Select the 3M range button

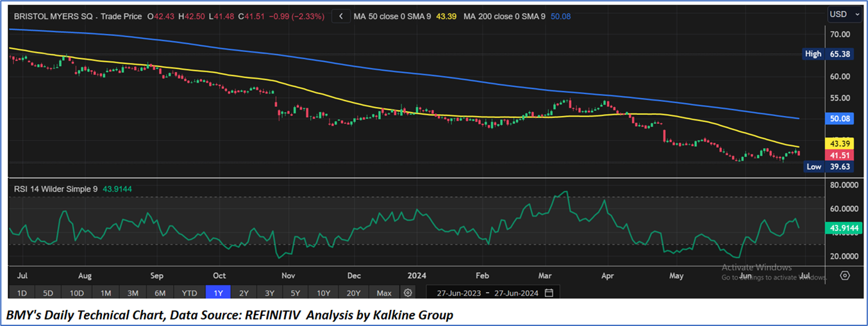133,293
